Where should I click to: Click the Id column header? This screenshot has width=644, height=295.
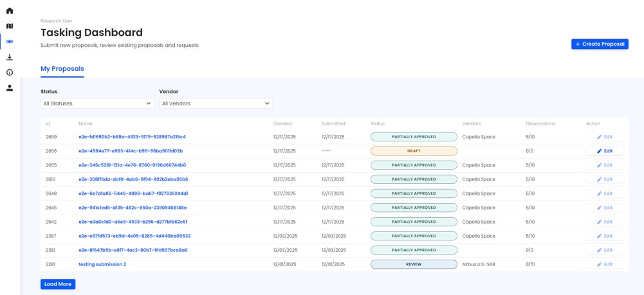(x=48, y=123)
